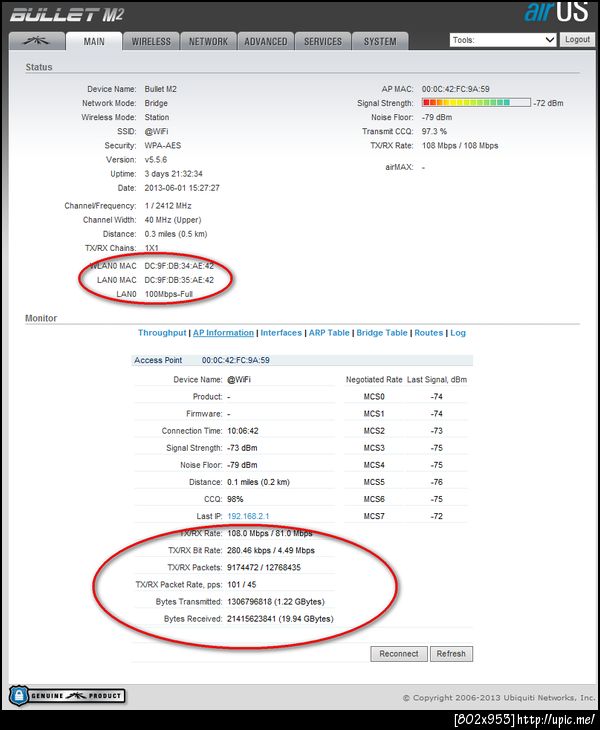Click TX/RX Packet Rate 101 / 45
This screenshot has width=600, height=730.
coord(242,585)
